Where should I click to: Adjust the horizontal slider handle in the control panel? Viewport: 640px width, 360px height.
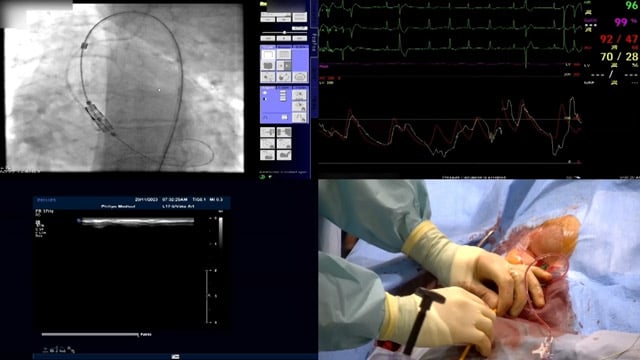[284, 32]
